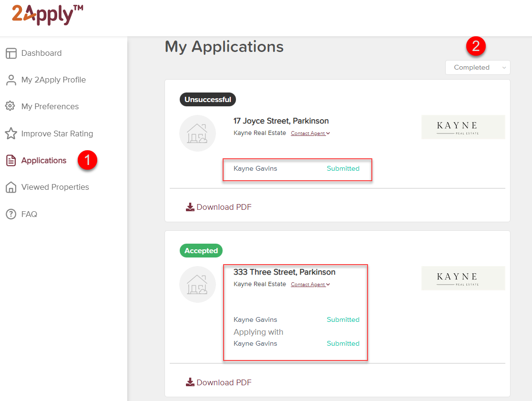Click the Applying with label
The width and height of the screenshot is (532, 401).
click(x=258, y=332)
